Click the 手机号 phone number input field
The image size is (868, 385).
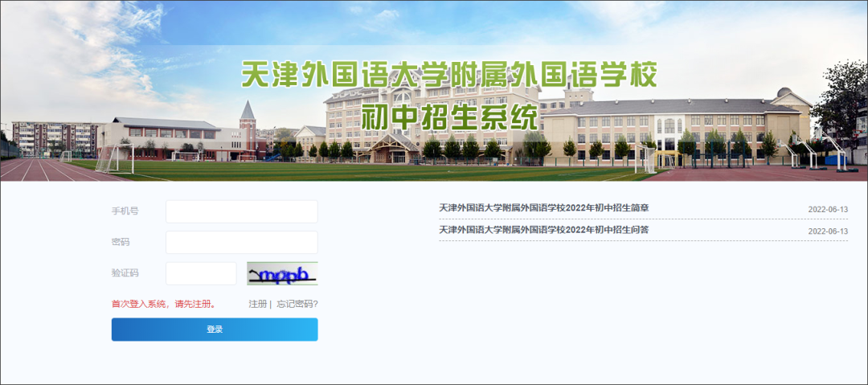242,211
